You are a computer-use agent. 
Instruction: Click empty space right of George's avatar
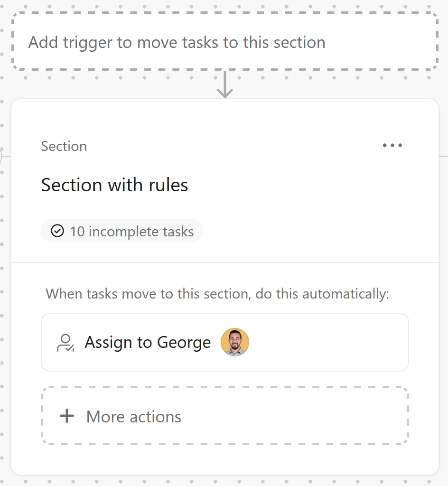point(327,343)
